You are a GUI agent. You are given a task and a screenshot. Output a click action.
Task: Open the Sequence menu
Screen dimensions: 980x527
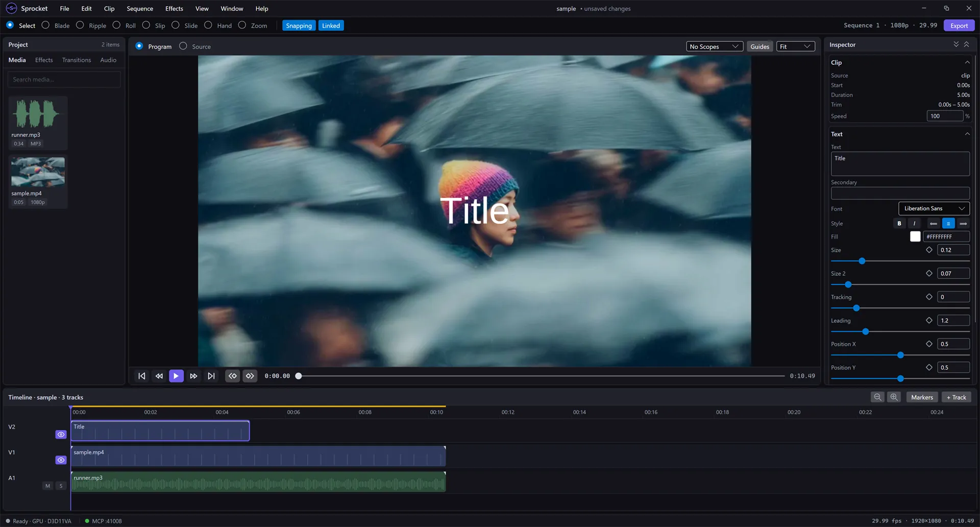coord(140,9)
